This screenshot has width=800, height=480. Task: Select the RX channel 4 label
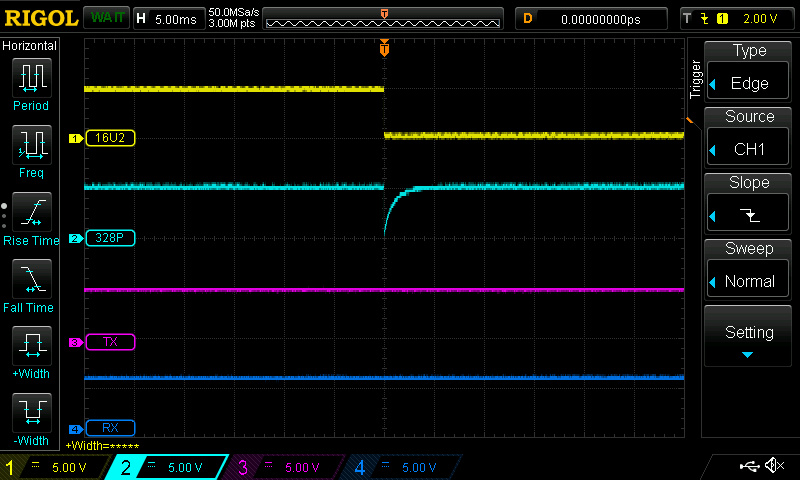(x=110, y=428)
